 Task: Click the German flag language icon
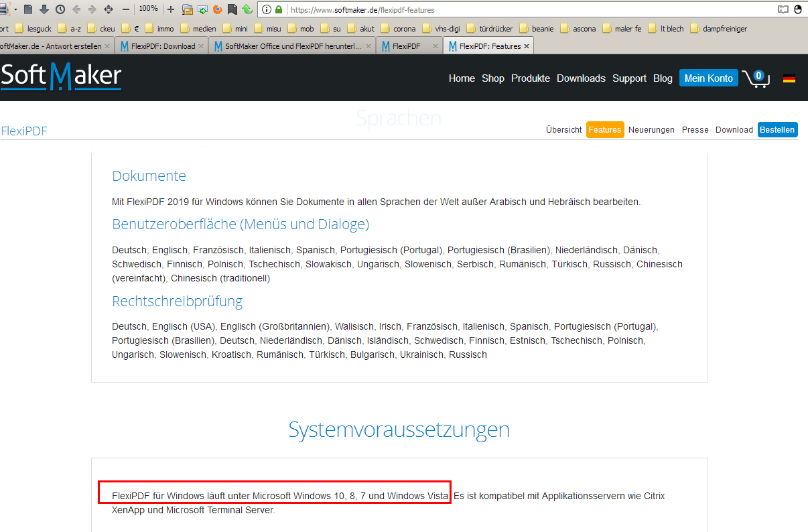tap(789, 78)
